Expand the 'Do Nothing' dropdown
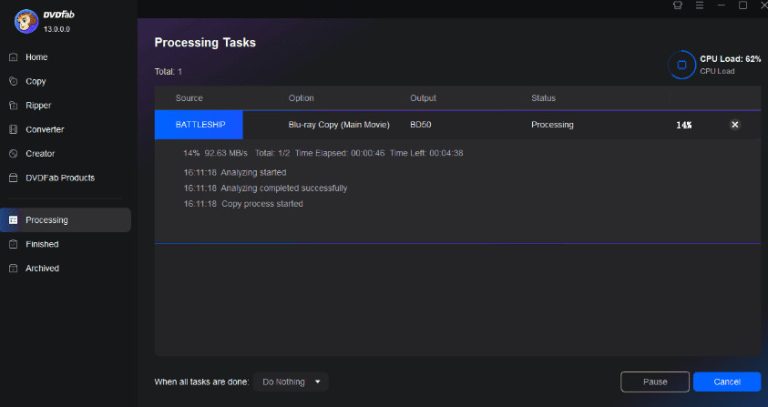This screenshot has height=407, width=768. tap(291, 381)
